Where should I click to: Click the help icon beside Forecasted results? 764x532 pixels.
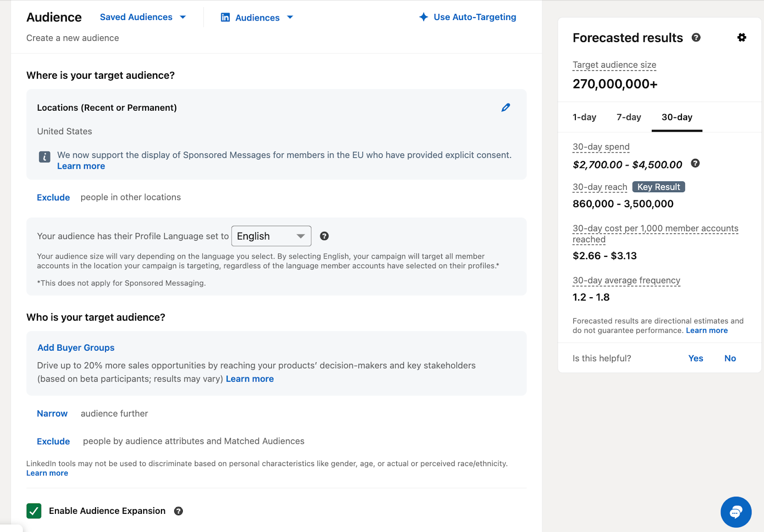click(x=696, y=38)
